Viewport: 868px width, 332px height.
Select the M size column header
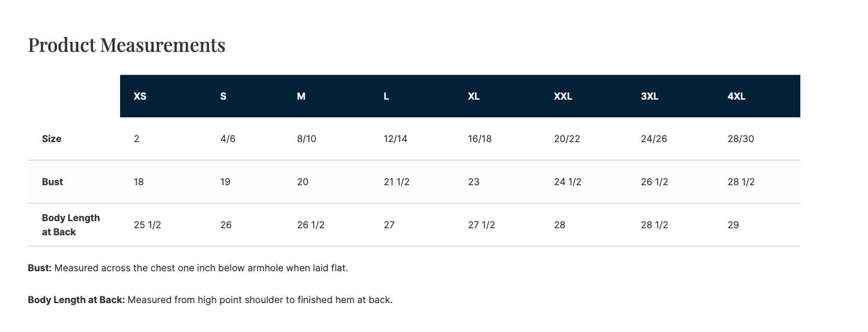301,96
